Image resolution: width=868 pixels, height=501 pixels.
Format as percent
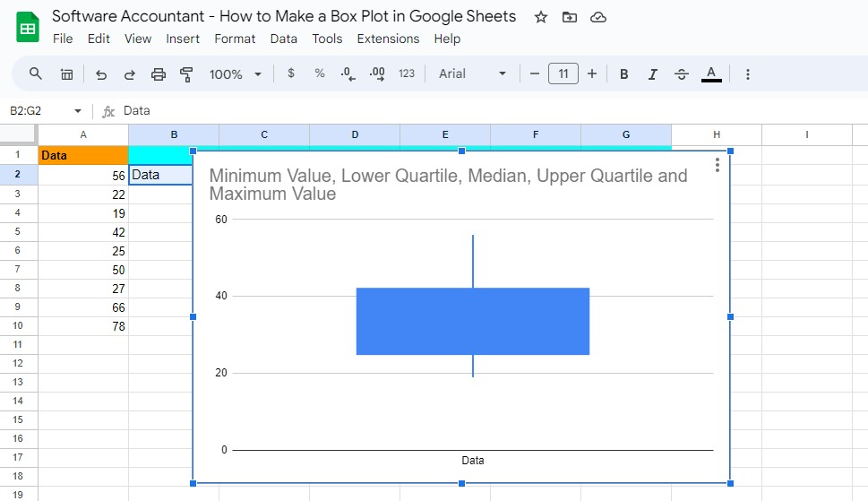point(320,73)
